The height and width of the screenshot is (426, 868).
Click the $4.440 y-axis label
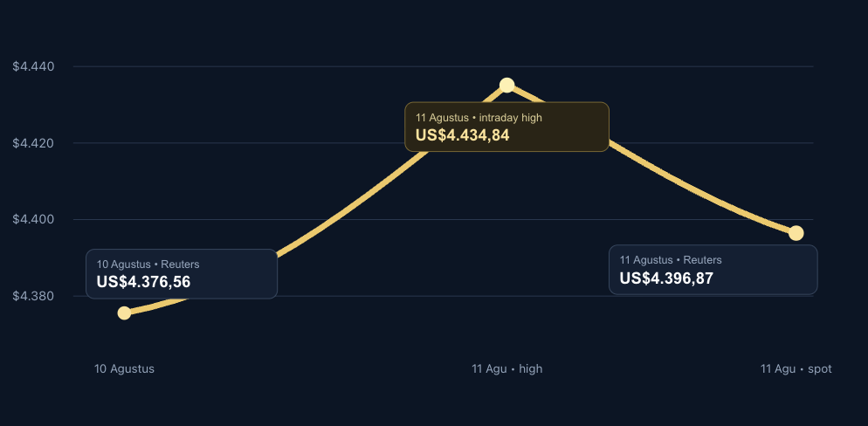33,67
